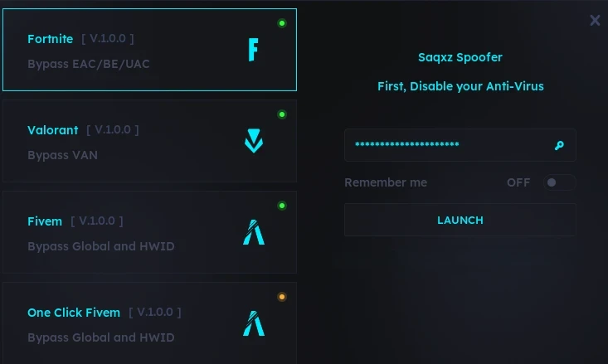Close the Saqxz Spoofer window
The height and width of the screenshot is (364, 608).
click(x=595, y=21)
